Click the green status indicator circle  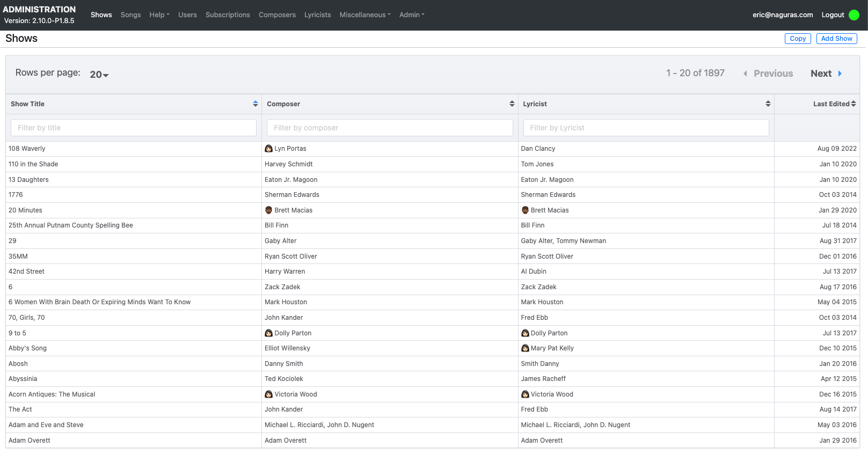[x=854, y=15]
